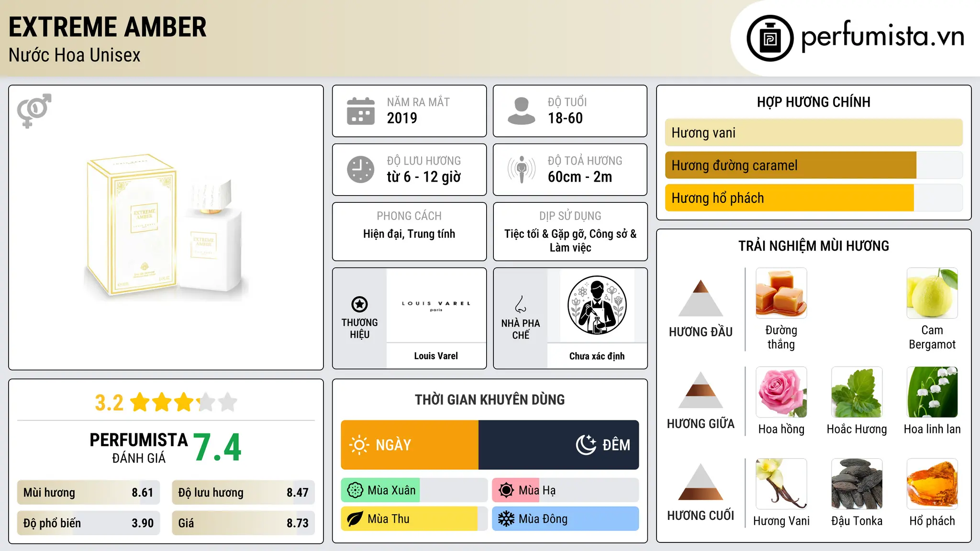This screenshot has height=551, width=980.
Task: Click the last grey rating star
Action: (228, 402)
